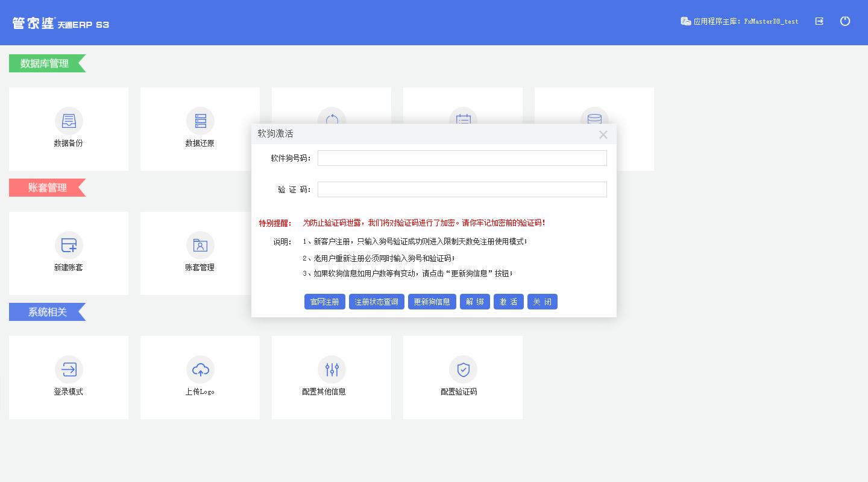868x482 pixels.
Task: Click the partly hidden database cylinder icon card
Action: (x=594, y=115)
